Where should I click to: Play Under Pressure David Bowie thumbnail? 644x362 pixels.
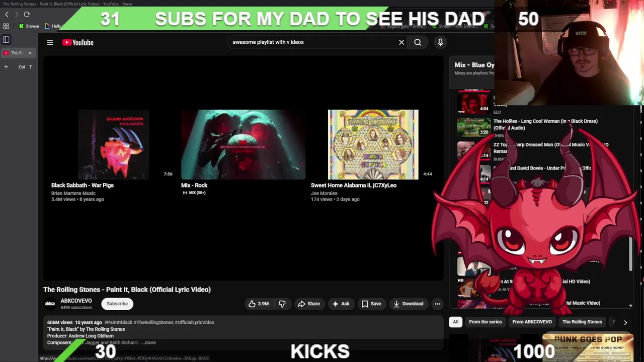click(473, 173)
